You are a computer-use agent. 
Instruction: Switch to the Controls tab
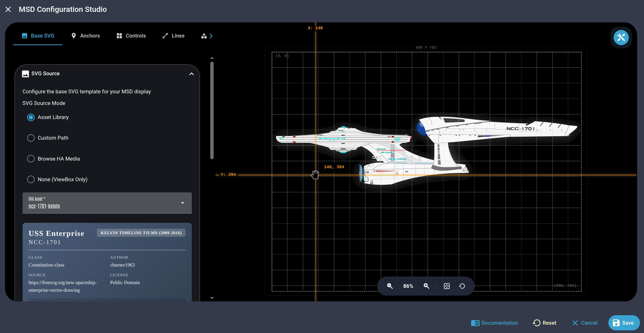tap(131, 36)
